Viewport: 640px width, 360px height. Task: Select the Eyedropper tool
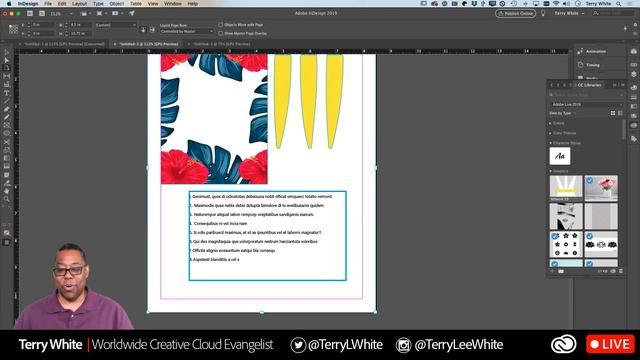[7, 183]
